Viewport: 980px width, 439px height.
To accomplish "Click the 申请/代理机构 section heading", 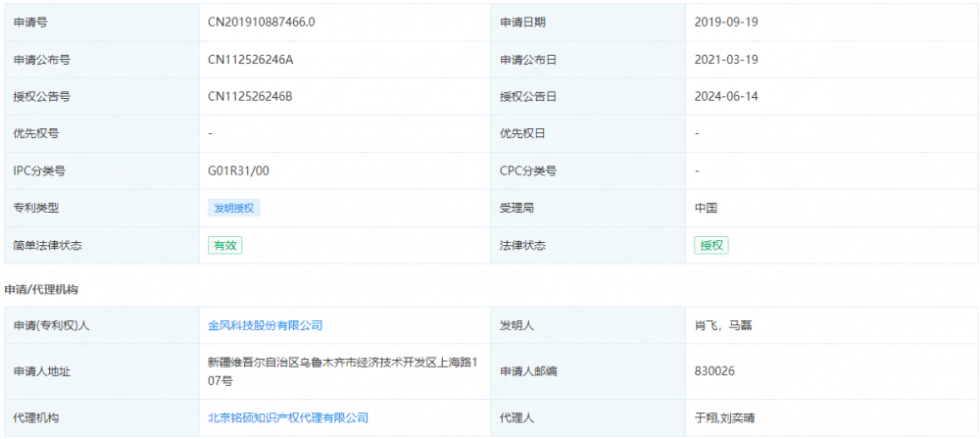I will pyautogui.click(x=41, y=289).
